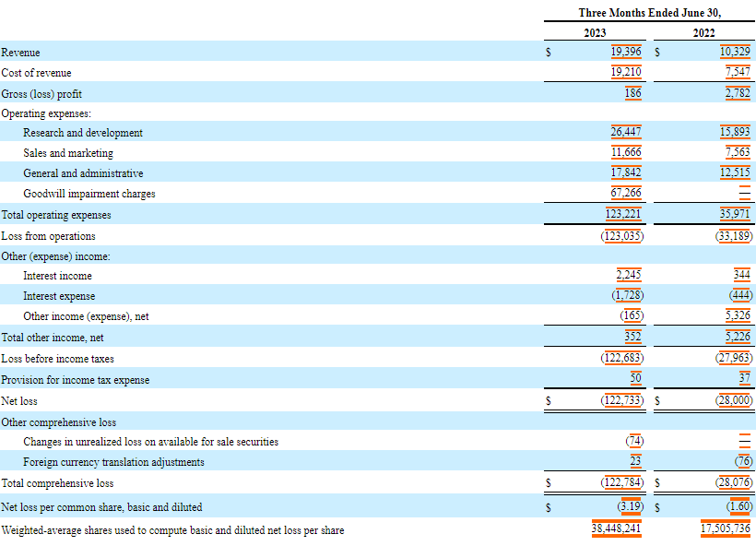Click the 2023 Revenue value 19,396
Image resolution: width=756 pixels, height=546 pixels.
point(626,52)
